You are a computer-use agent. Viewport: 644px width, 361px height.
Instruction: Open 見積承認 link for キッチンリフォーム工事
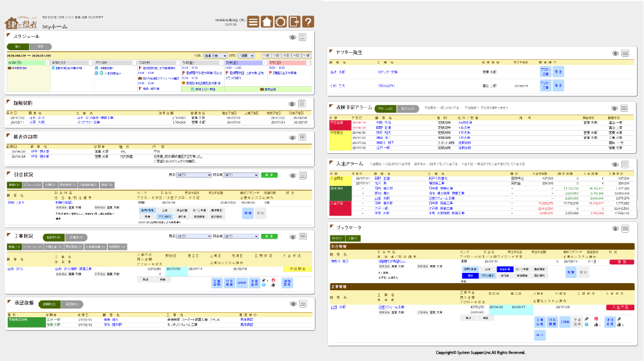pyautogui.click(x=247, y=325)
